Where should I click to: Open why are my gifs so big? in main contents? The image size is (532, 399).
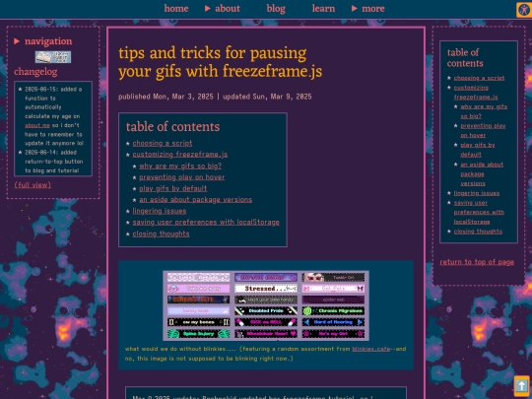(x=180, y=166)
